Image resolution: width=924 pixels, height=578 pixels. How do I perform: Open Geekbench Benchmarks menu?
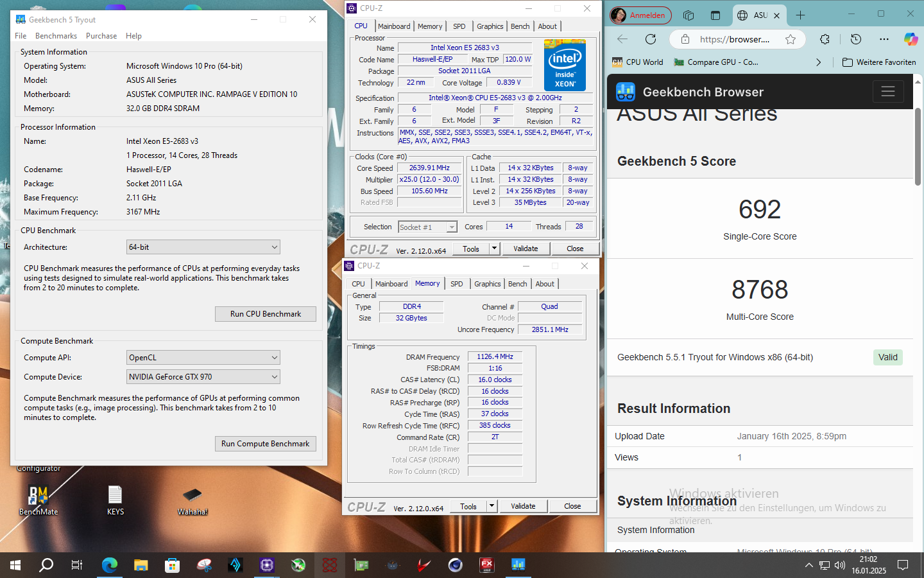(56, 36)
